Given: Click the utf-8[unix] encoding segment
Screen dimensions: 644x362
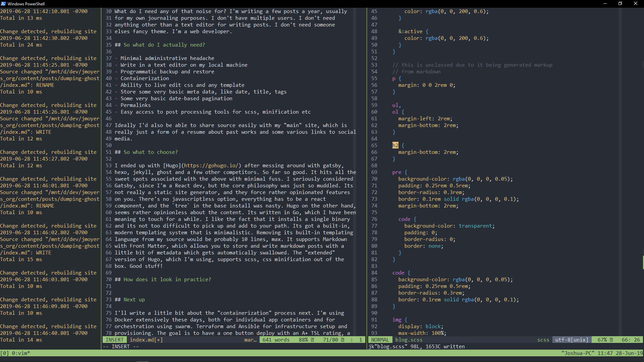Looking at the screenshot, I should point(571,340).
